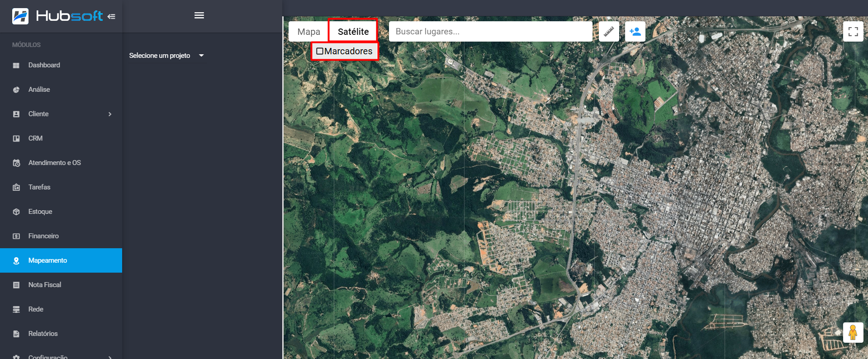This screenshot has width=868, height=359.
Task: Open the Análise module
Action: pyautogui.click(x=61, y=90)
